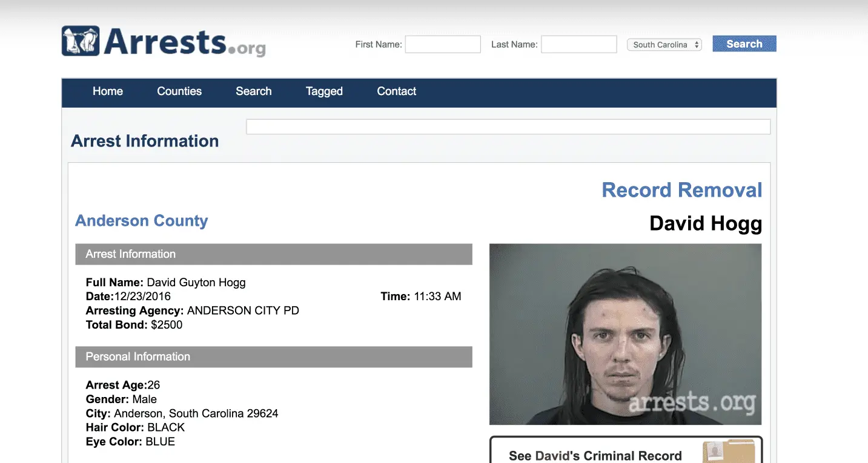
Task: Open the Contact page link
Action: [x=397, y=91]
